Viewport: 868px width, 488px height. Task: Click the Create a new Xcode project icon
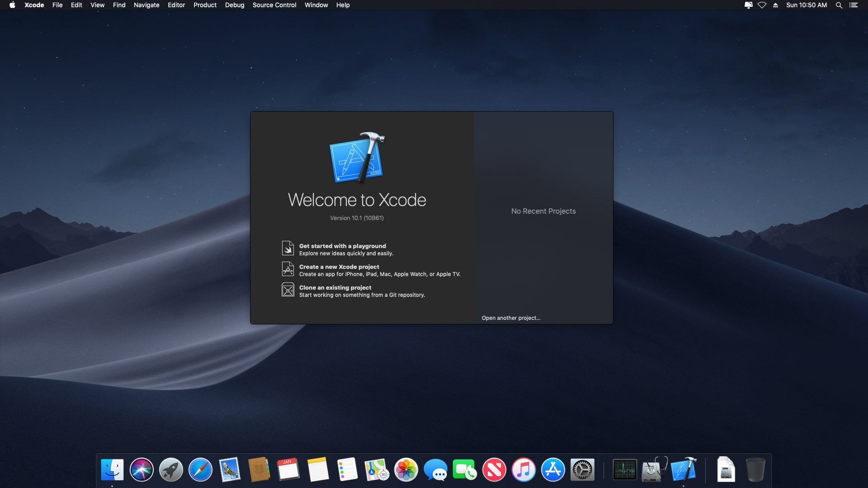pyautogui.click(x=288, y=269)
